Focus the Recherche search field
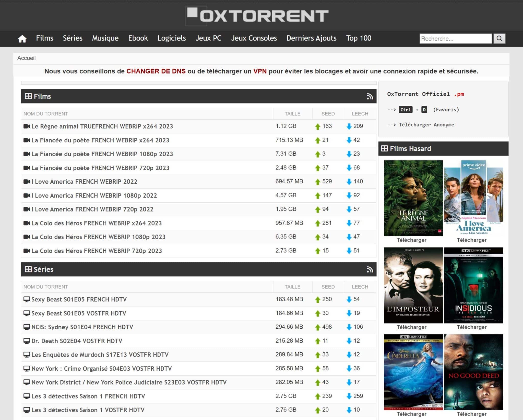Image resolution: width=523 pixels, height=420 pixels. pyautogui.click(x=455, y=39)
